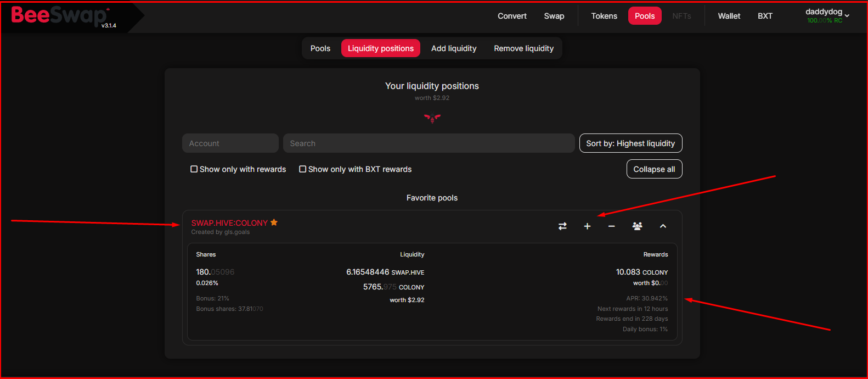Open the daddydog account dropdown
Image resolution: width=868 pixels, height=379 pixels.
pos(827,15)
